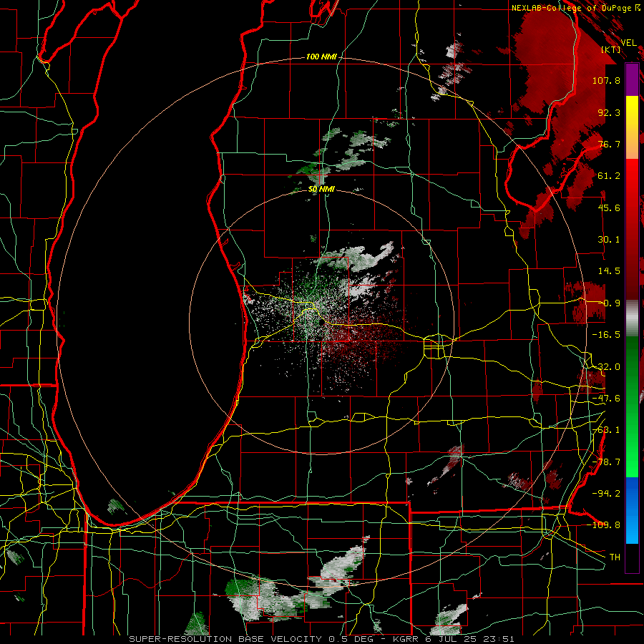This screenshot has width=644, height=644.
Task: Select the 107.8 velocity scale value
Action: pos(606,80)
